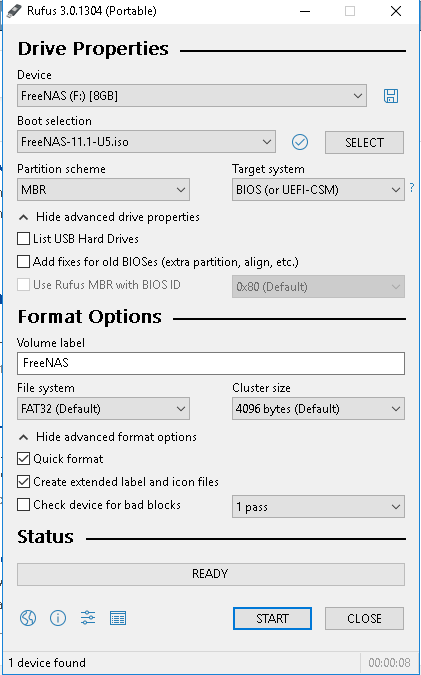Open the Partition scheme MBR dropdown
421x675 pixels.
click(x=103, y=190)
